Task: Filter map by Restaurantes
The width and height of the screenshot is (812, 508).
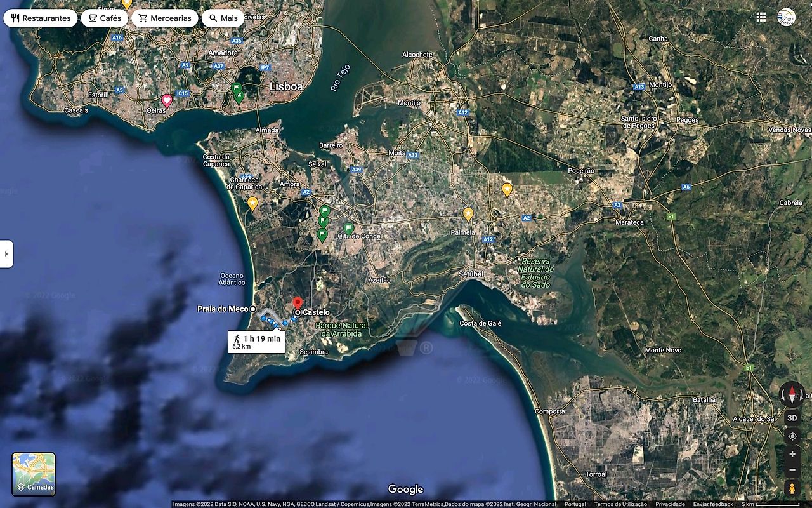Action: pyautogui.click(x=41, y=18)
